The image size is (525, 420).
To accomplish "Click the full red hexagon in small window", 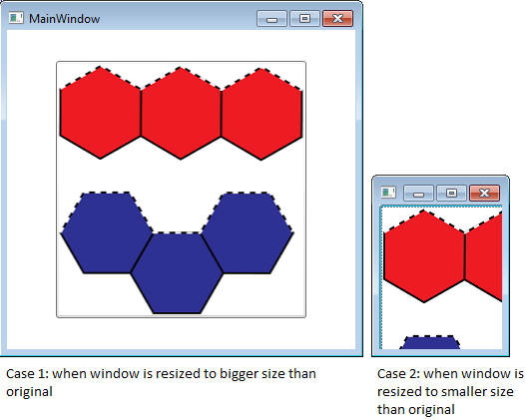I will click(x=424, y=256).
